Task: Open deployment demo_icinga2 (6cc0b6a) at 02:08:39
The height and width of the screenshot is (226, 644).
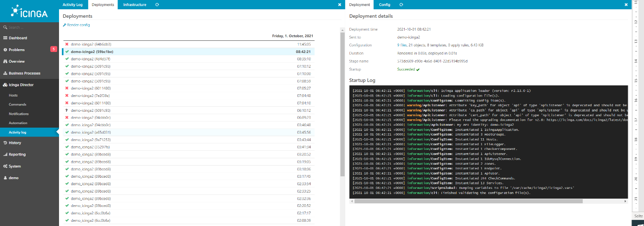Action: [x=188, y=220]
